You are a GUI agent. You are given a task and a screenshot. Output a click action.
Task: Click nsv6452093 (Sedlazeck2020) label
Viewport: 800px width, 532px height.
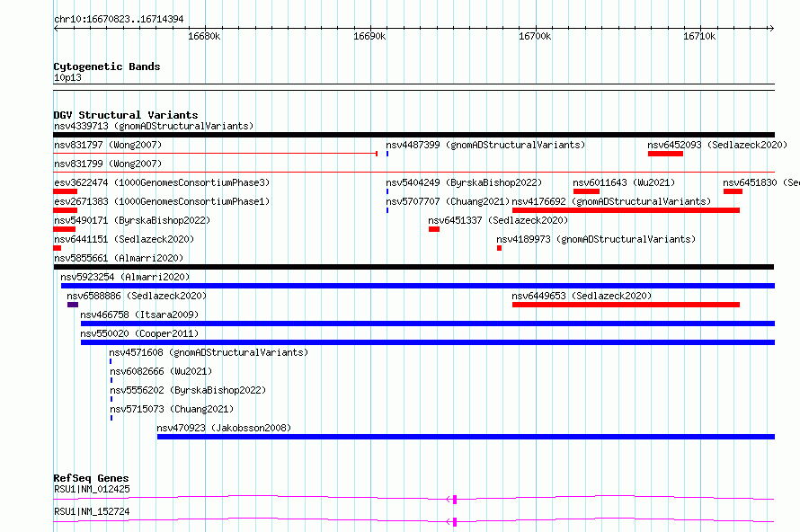pos(717,145)
